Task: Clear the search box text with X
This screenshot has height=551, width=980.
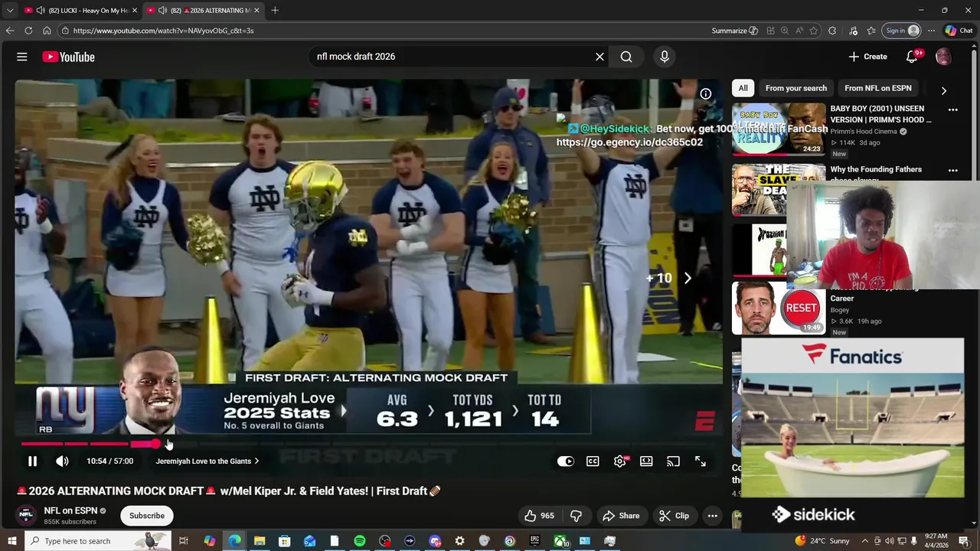Action: point(599,57)
